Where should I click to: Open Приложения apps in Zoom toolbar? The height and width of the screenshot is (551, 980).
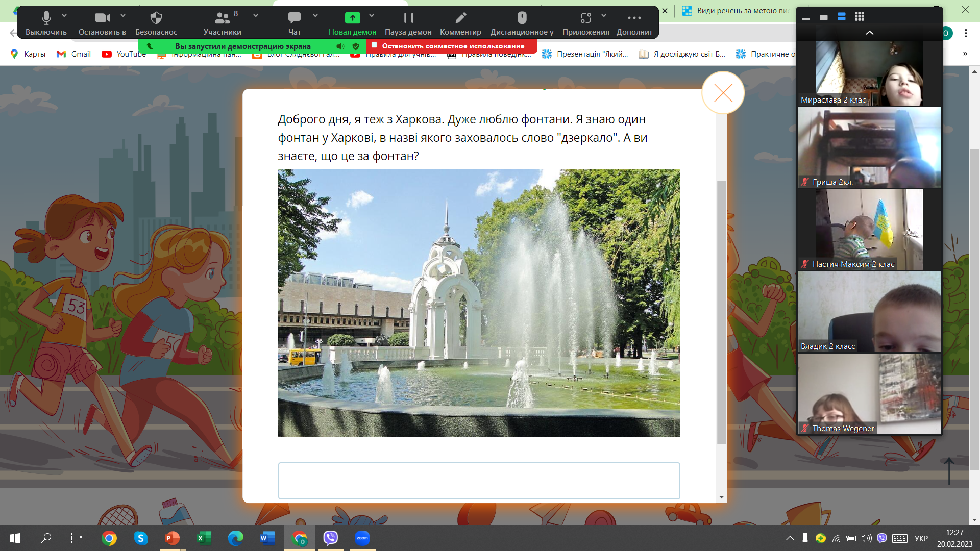click(x=585, y=23)
